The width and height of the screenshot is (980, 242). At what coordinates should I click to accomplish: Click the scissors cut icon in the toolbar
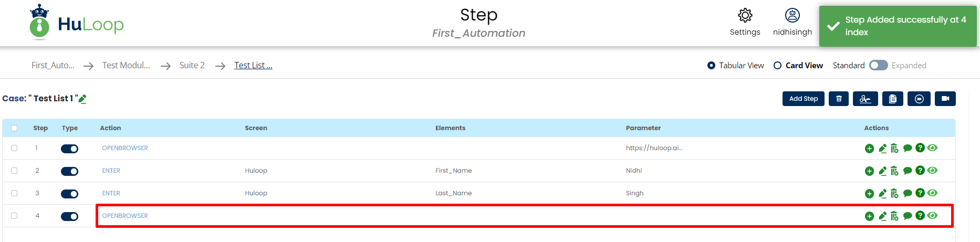coord(865,99)
